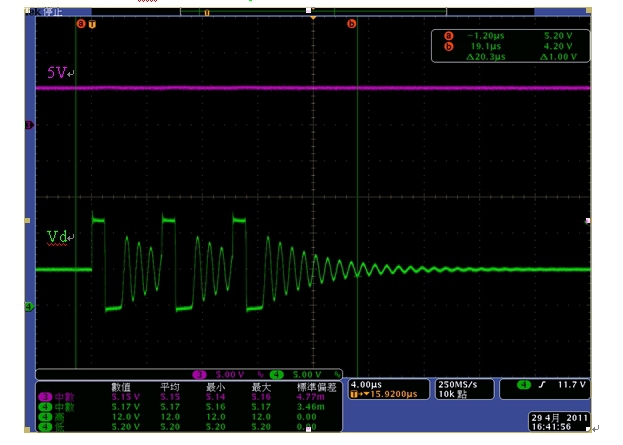
Task: Click the 15.9200µs trigger delay readout
Action: pyautogui.click(x=393, y=394)
